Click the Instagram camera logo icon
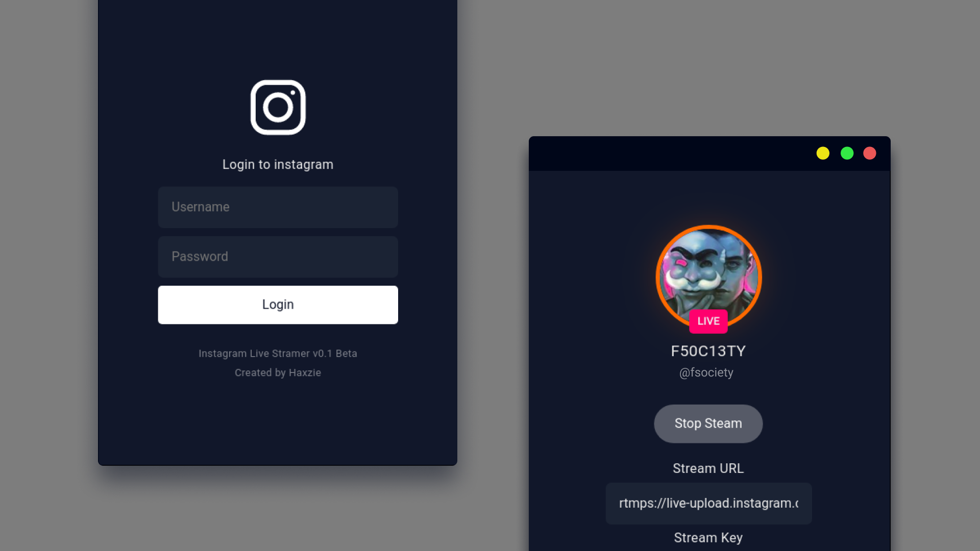The width and height of the screenshot is (980, 551). pos(278,107)
